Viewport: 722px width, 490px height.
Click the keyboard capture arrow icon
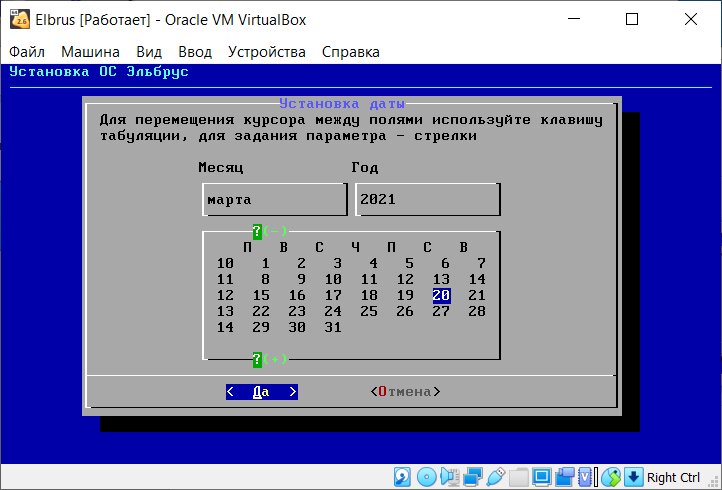634,477
